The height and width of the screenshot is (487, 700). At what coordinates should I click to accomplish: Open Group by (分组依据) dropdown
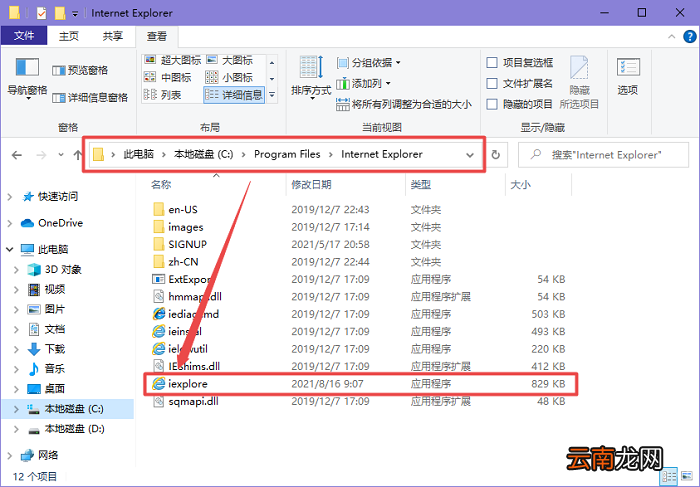[369, 62]
